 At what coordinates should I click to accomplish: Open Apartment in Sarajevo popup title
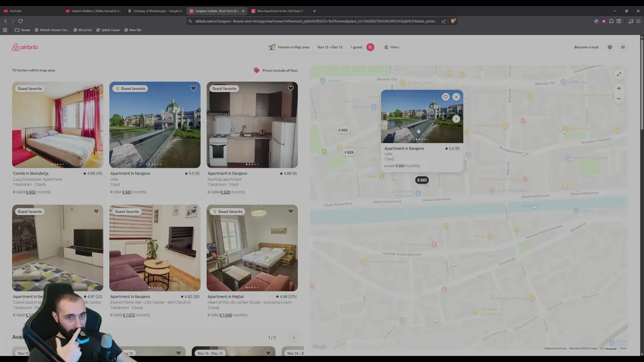[404, 148]
